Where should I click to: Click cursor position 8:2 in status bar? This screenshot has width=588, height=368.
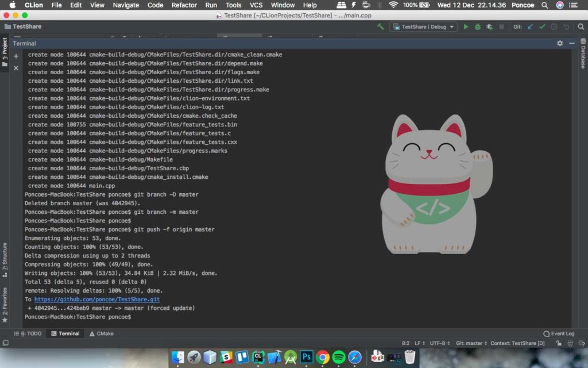coord(405,343)
